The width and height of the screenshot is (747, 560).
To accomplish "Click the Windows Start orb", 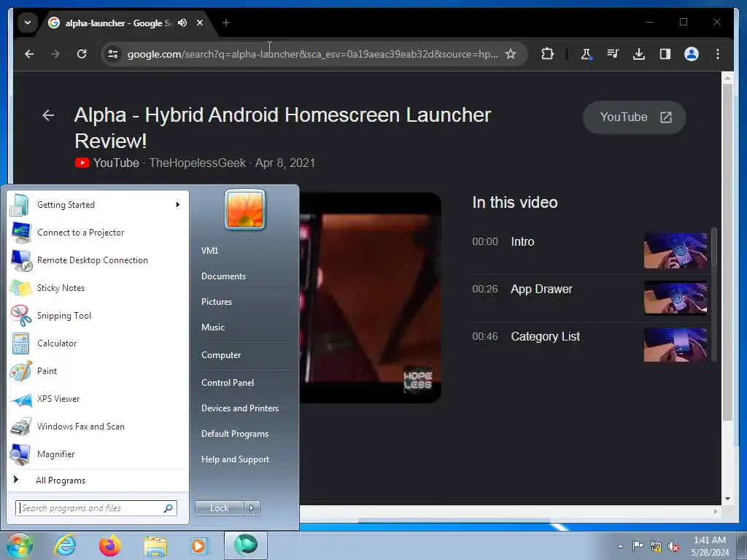I will (x=19, y=545).
